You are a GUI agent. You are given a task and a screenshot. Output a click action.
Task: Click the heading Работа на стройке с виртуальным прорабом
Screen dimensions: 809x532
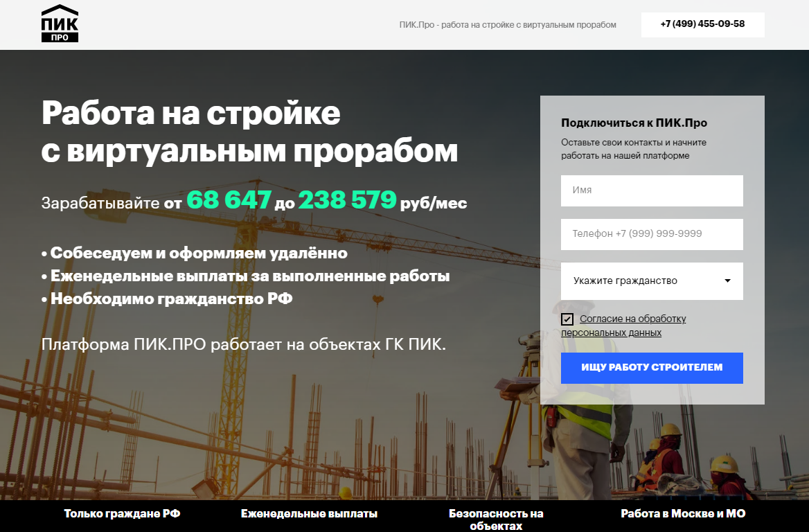point(250,131)
